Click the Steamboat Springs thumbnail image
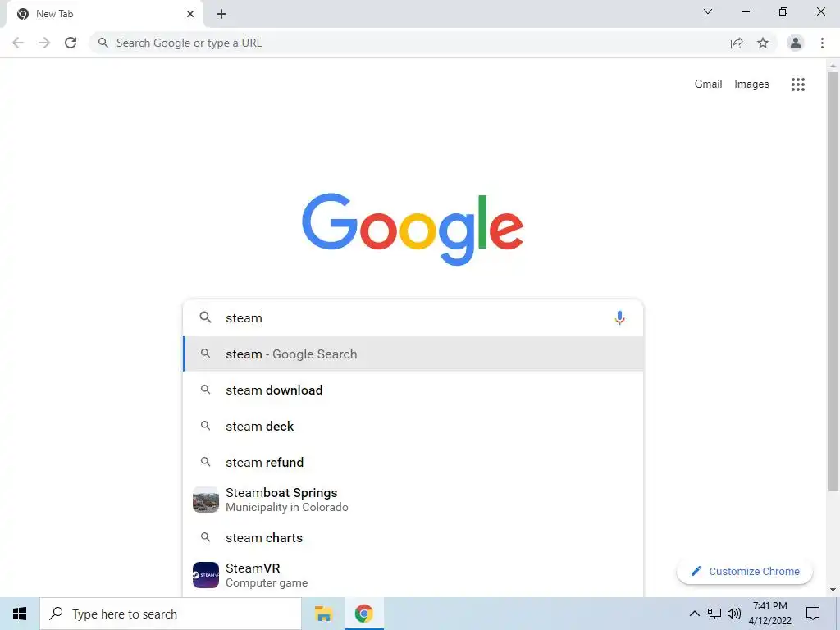 206,500
